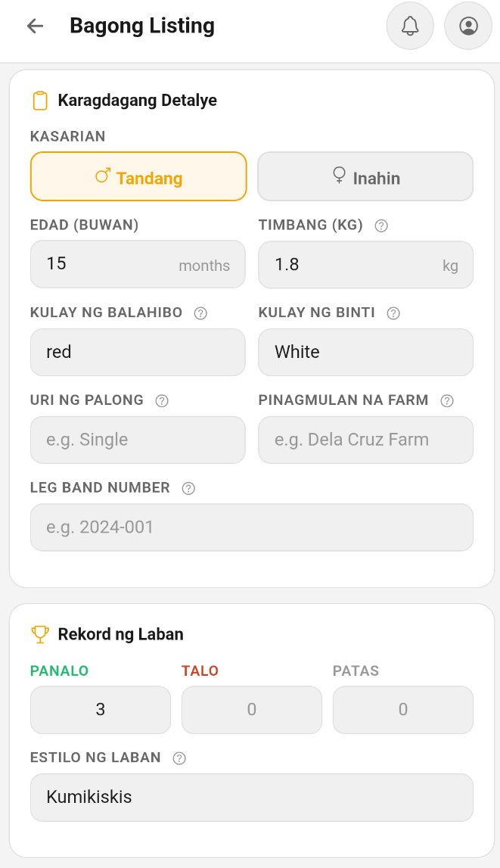
Task: Edit the feather color field containing red
Action: pyautogui.click(x=138, y=352)
